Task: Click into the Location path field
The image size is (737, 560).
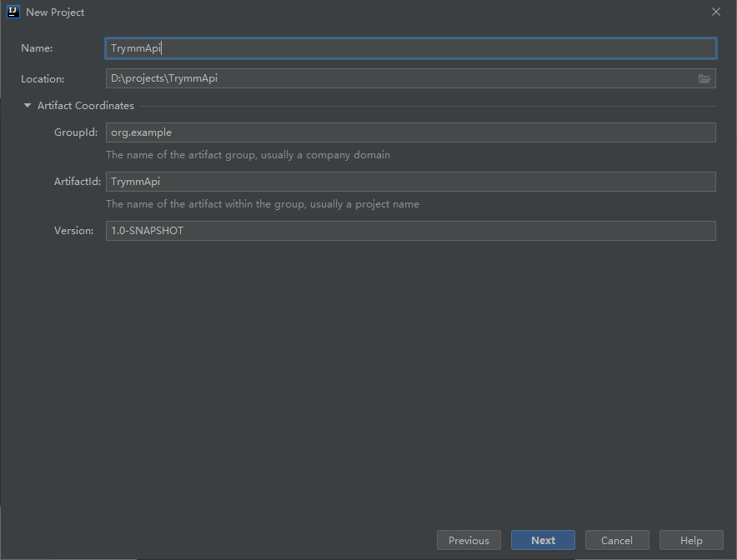Action: pyautogui.click(x=400, y=78)
